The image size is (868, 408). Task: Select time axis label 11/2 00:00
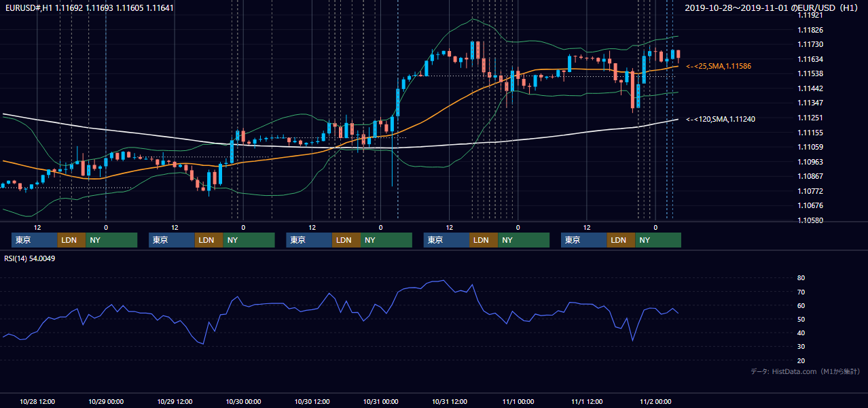(x=655, y=401)
